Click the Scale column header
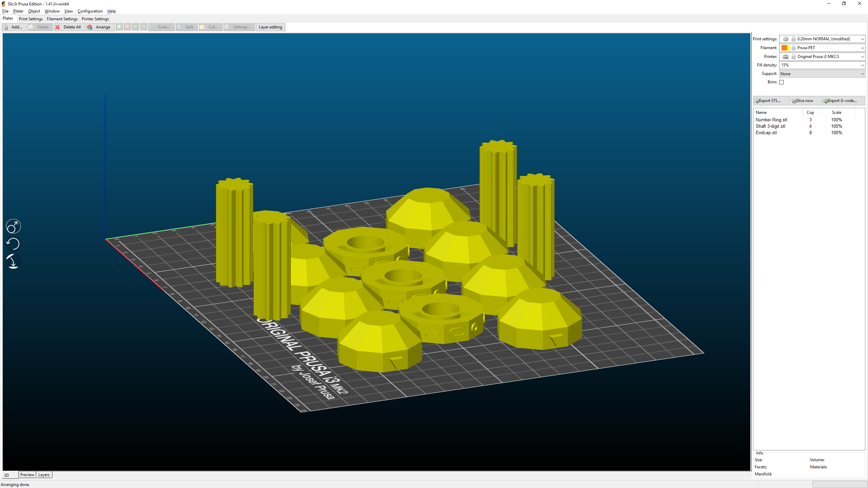The height and width of the screenshot is (488, 868). (x=836, y=113)
